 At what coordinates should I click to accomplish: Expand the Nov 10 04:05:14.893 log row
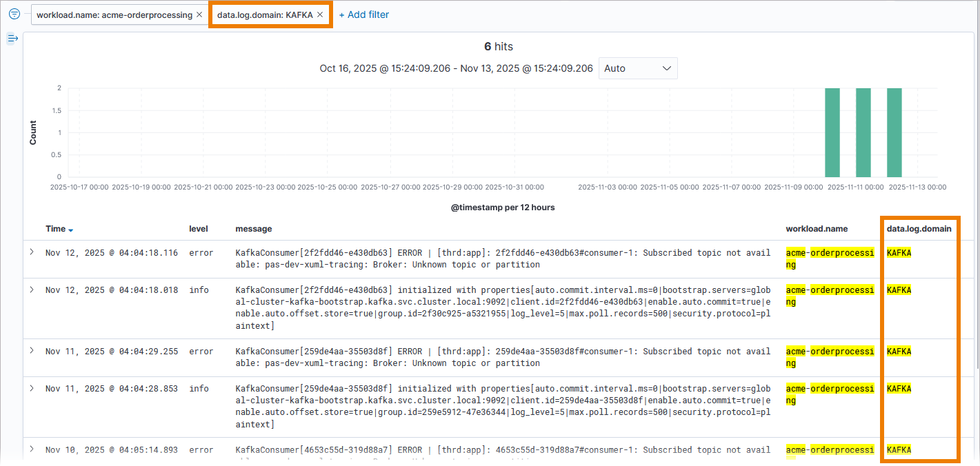(x=32, y=449)
